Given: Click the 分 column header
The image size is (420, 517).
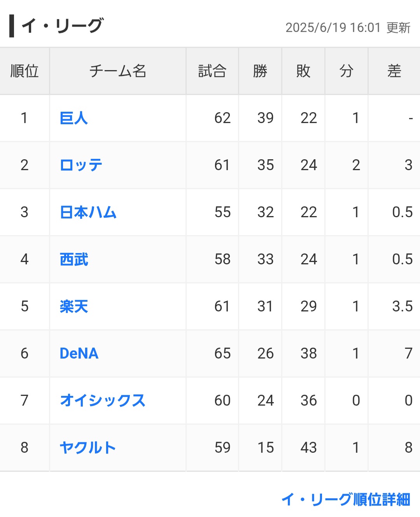Looking at the screenshot, I should point(346,71).
